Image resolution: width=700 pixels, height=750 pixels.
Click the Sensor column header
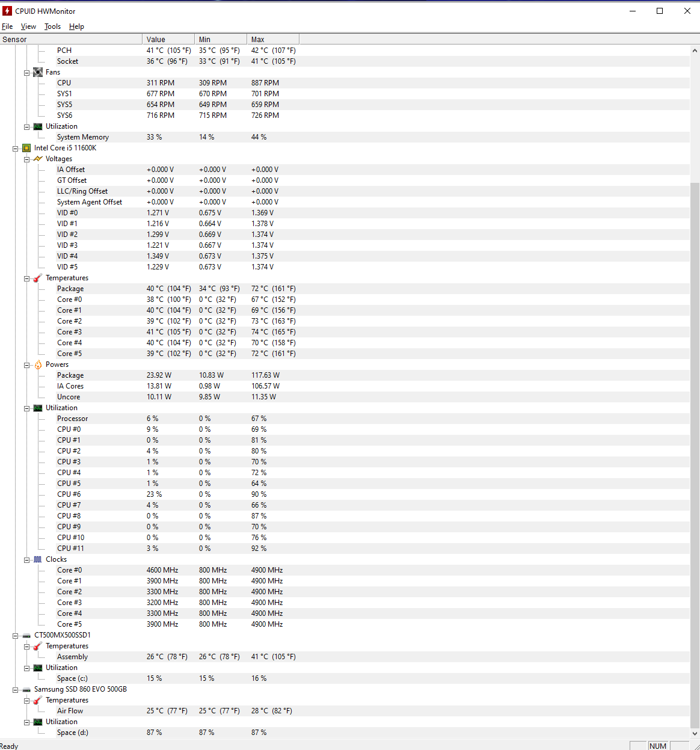(x=71, y=39)
